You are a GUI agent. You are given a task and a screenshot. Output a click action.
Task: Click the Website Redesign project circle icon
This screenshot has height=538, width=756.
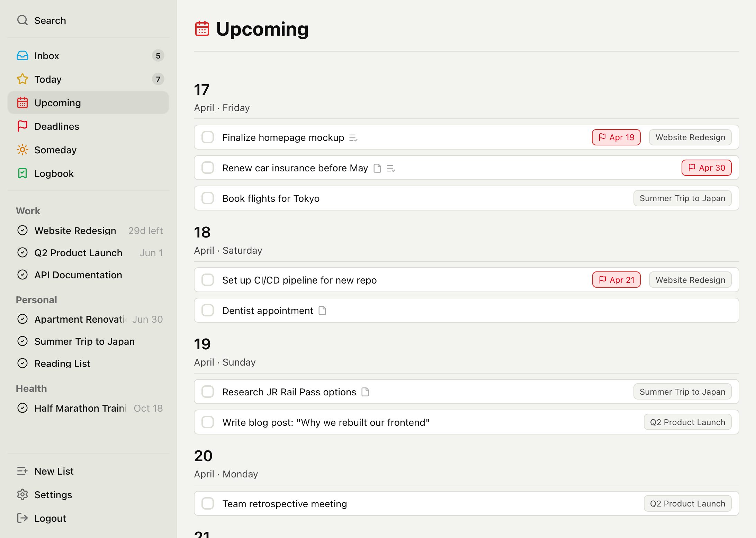[x=22, y=231]
